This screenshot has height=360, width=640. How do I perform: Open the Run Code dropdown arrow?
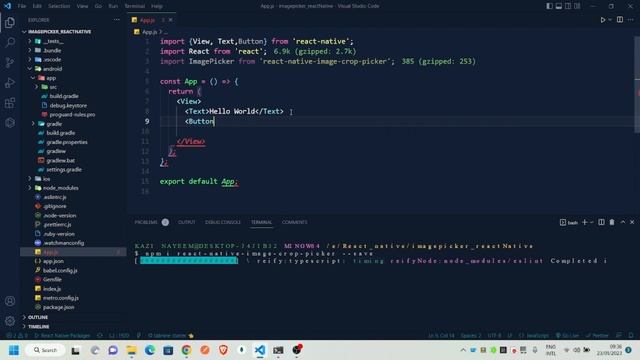coord(610,20)
